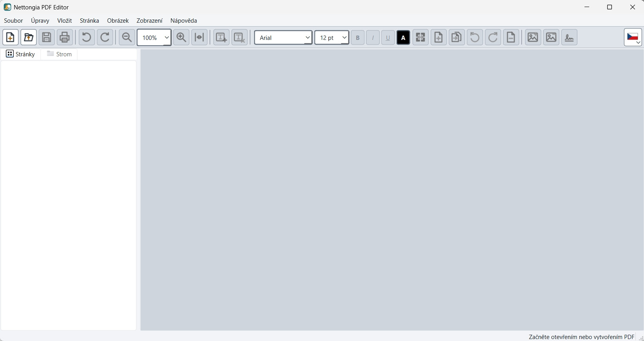Switch to the Strom tab
The width and height of the screenshot is (644, 341).
click(60, 54)
